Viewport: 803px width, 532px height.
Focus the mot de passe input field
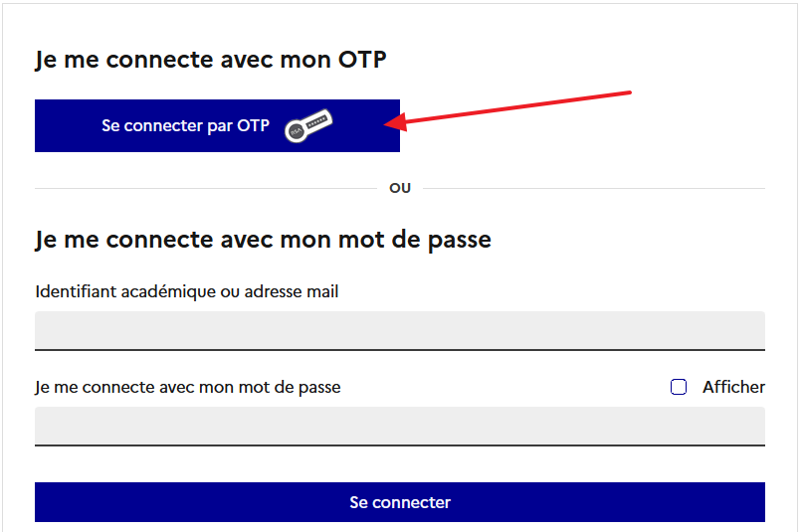400,427
